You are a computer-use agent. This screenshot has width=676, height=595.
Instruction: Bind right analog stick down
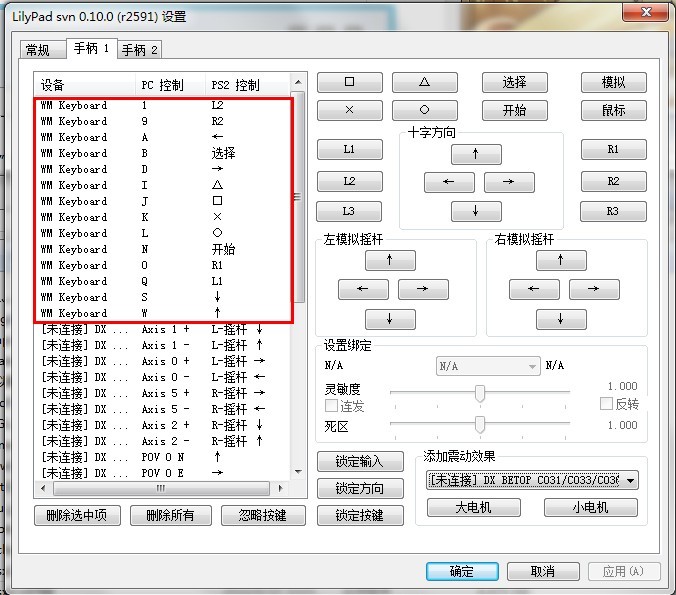tap(561, 319)
